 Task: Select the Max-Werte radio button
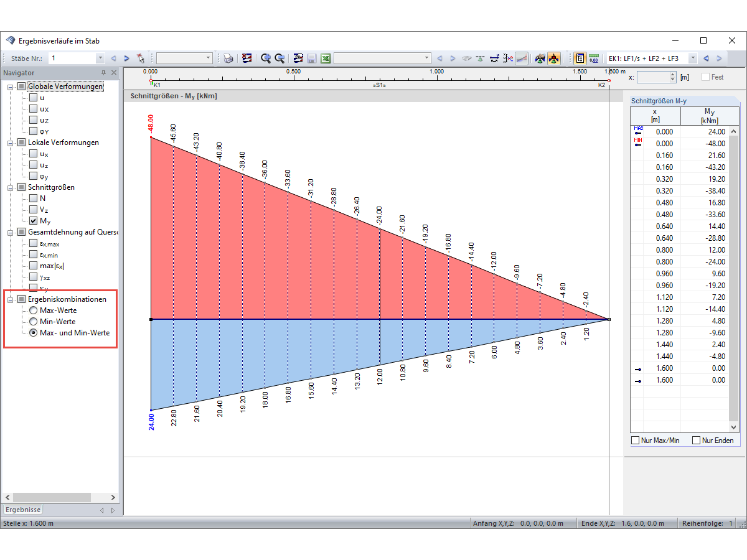[x=34, y=310]
